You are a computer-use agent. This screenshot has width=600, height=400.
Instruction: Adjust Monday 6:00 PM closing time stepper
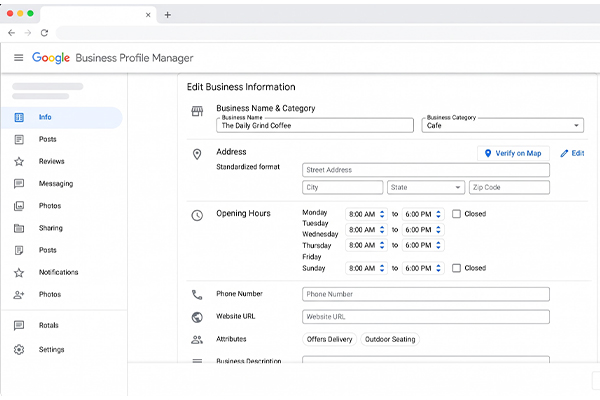[439, 214]
